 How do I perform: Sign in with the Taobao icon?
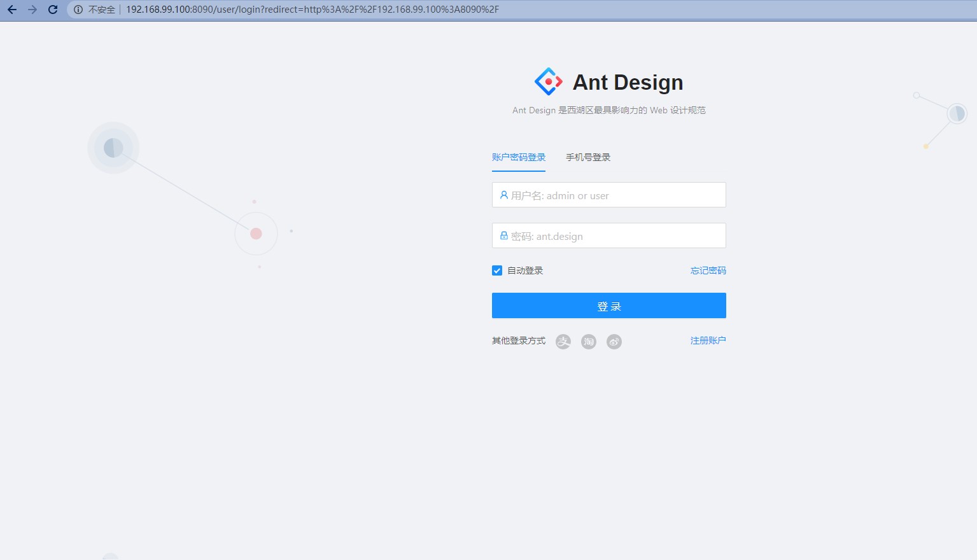tap(589, 342)
